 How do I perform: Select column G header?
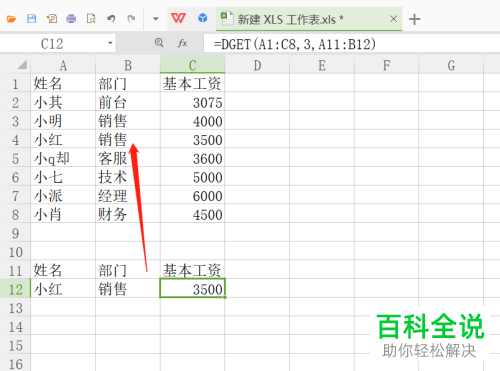click(x=451, y=65)
